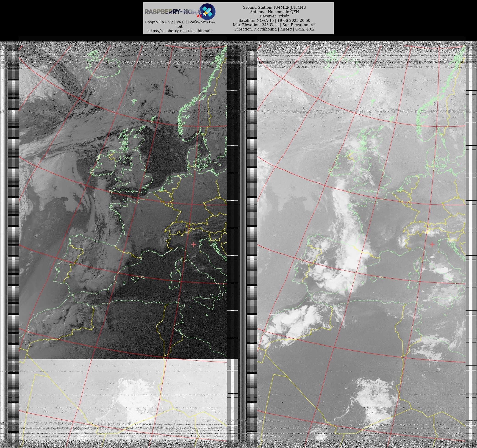Click the Raspberry-NOAA logo text

pos(173,12)
